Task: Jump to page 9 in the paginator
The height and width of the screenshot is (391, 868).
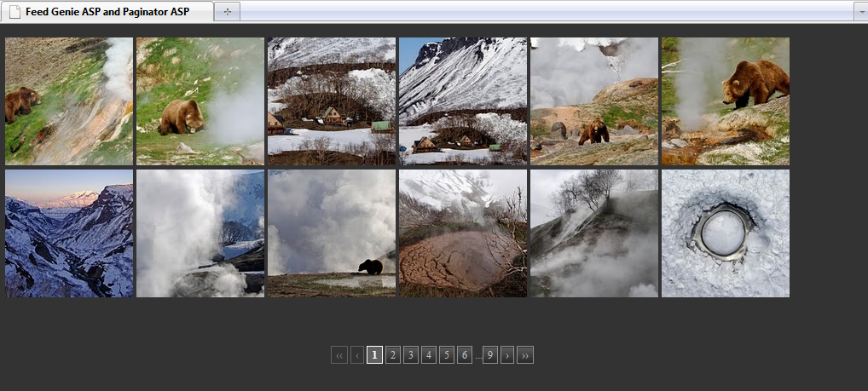Action: pos(490,355)
